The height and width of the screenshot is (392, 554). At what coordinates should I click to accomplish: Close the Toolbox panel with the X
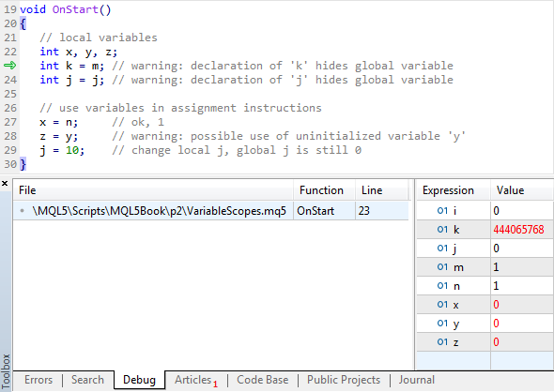coord(5,183)
